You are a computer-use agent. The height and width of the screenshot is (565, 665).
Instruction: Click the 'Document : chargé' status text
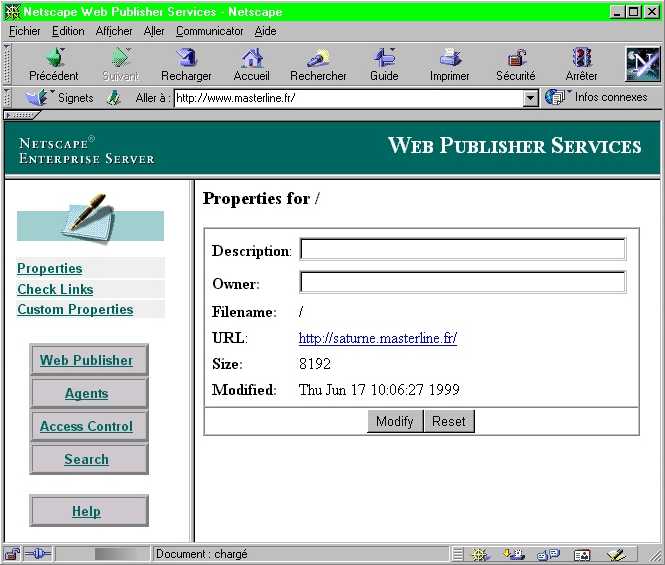201,554
